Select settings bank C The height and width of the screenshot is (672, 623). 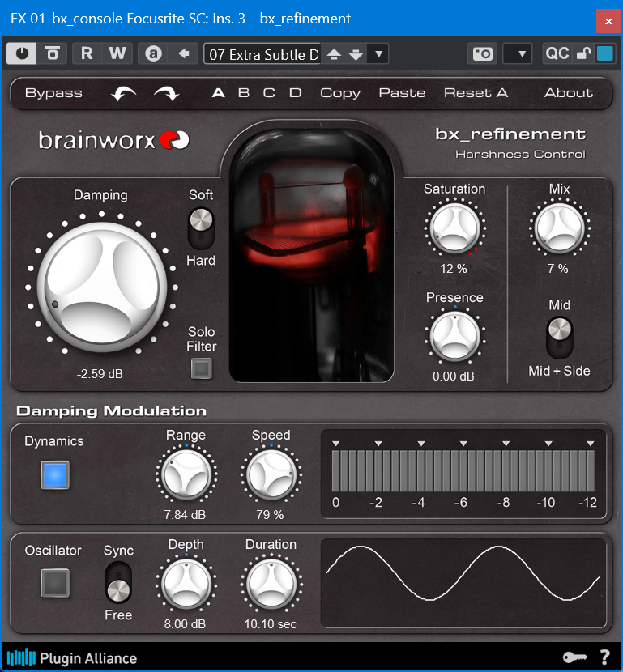(x=269, y=93)
